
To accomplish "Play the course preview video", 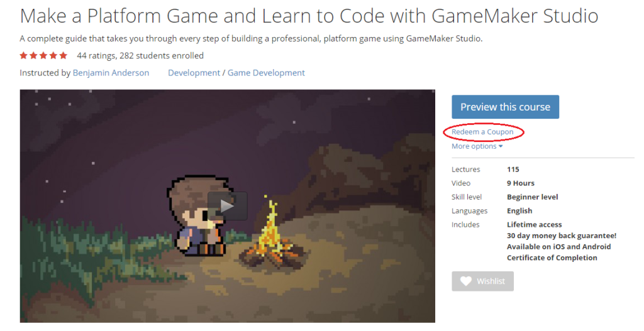I will click(227, 206).
